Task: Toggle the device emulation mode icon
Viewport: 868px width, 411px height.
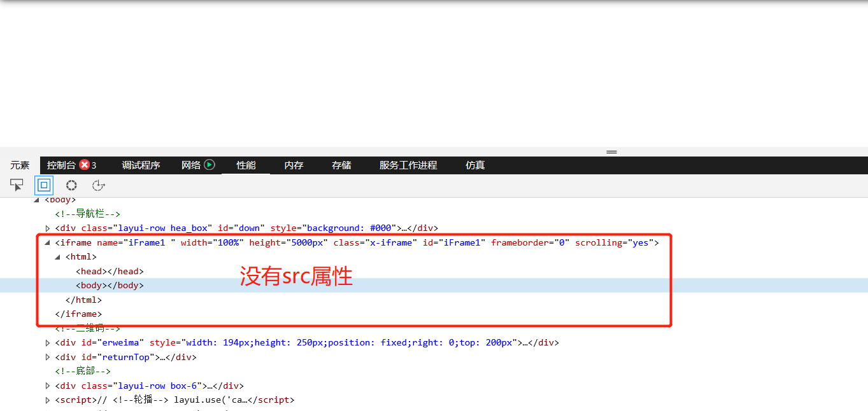Action: (43, 185)
